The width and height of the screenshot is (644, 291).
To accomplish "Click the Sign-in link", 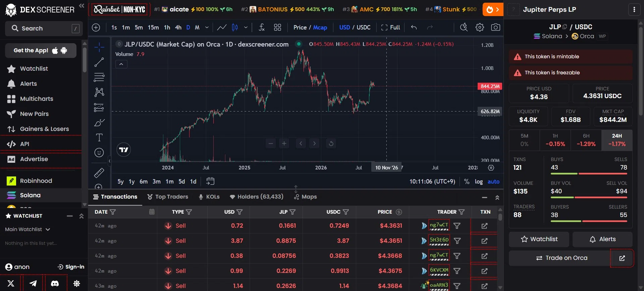I will click(x=71, y=267).
